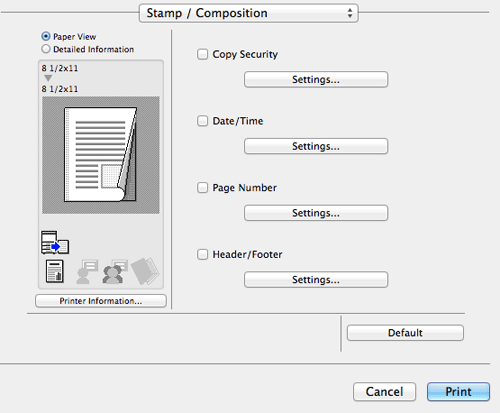Enable the Page Number checkbox
The height and width of the screenshot is (413, 500).
(x=202, y=187)
